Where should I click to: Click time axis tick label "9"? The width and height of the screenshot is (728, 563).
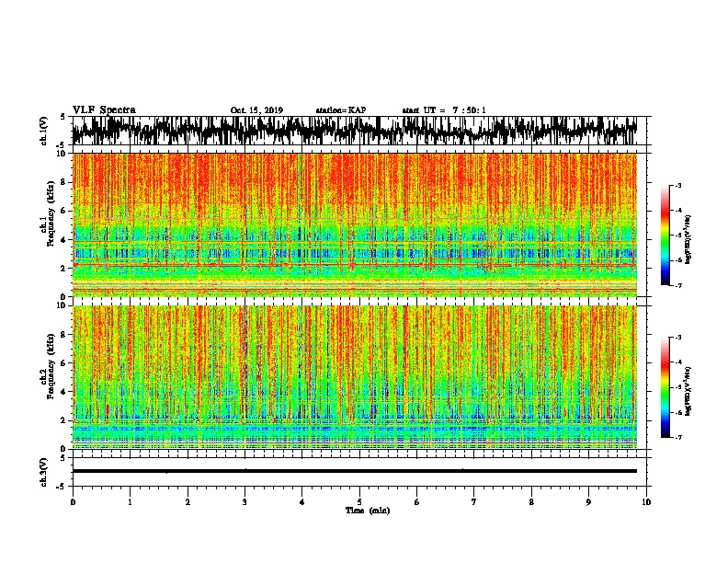coord(588,502)
